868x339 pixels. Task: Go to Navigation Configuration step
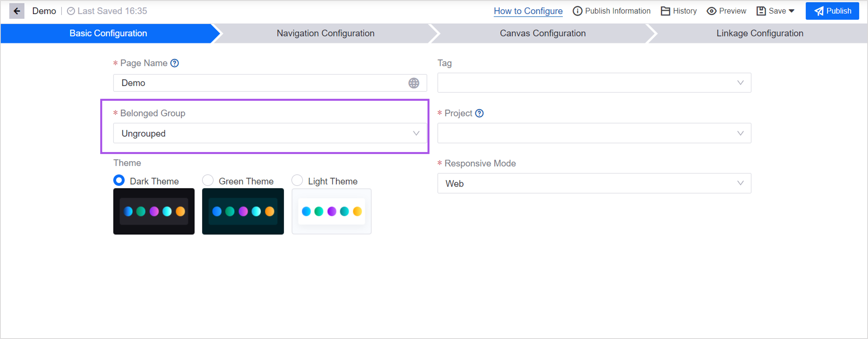[x=325, y=33]
